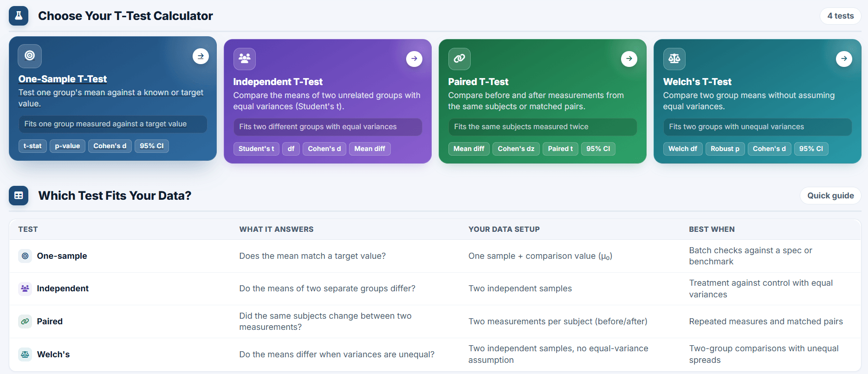868x374 pixels.
Task: Click the target icon in the One-sample row
Action: tap(25, 256)
